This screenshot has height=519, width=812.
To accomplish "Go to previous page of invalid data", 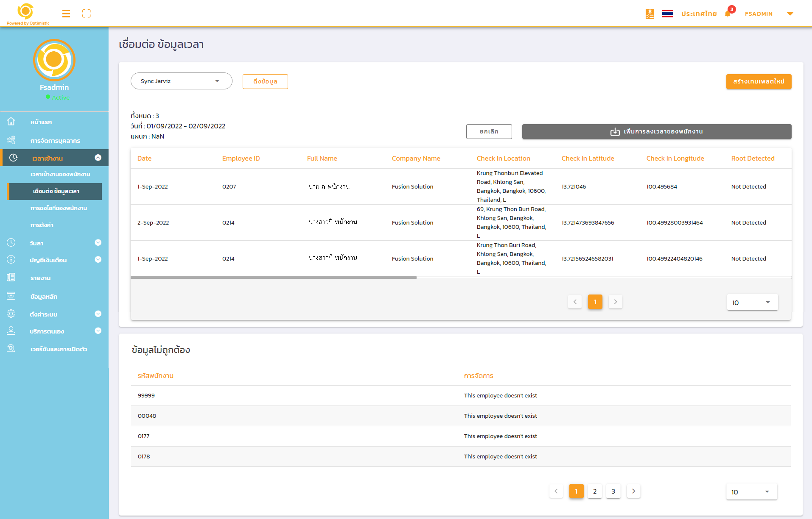I will (556, 491).
